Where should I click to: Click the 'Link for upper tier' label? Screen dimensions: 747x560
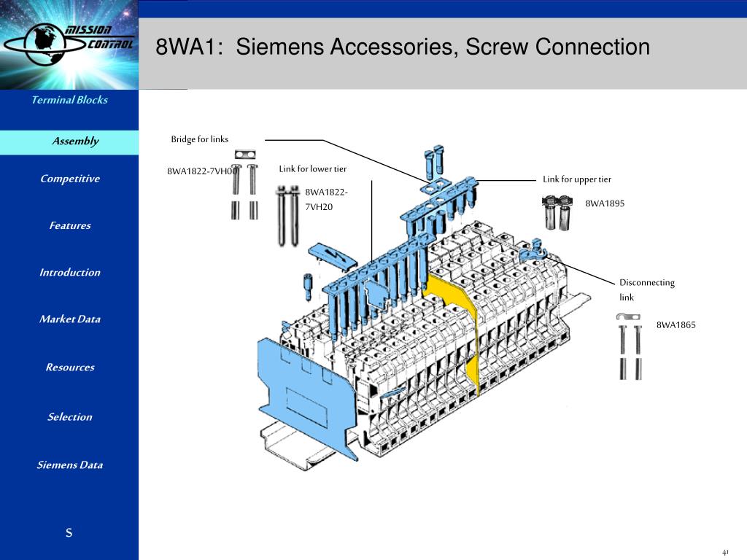(577, 179)
